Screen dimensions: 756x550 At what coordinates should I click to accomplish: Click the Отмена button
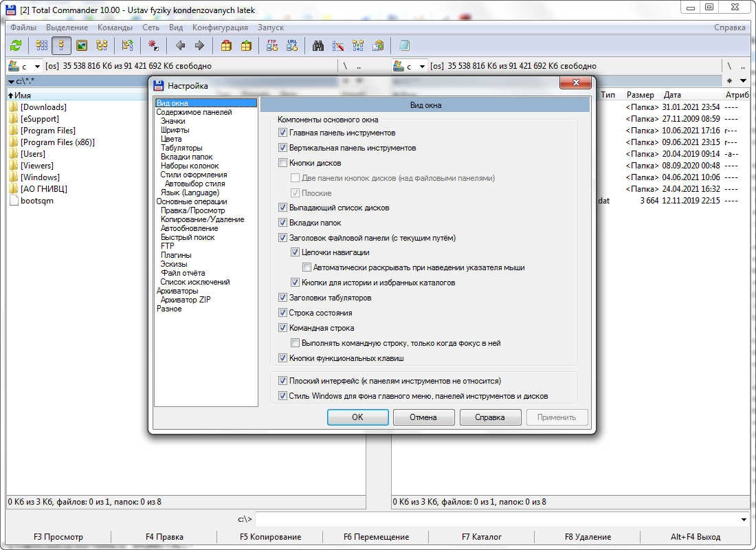tap(423, 417)
